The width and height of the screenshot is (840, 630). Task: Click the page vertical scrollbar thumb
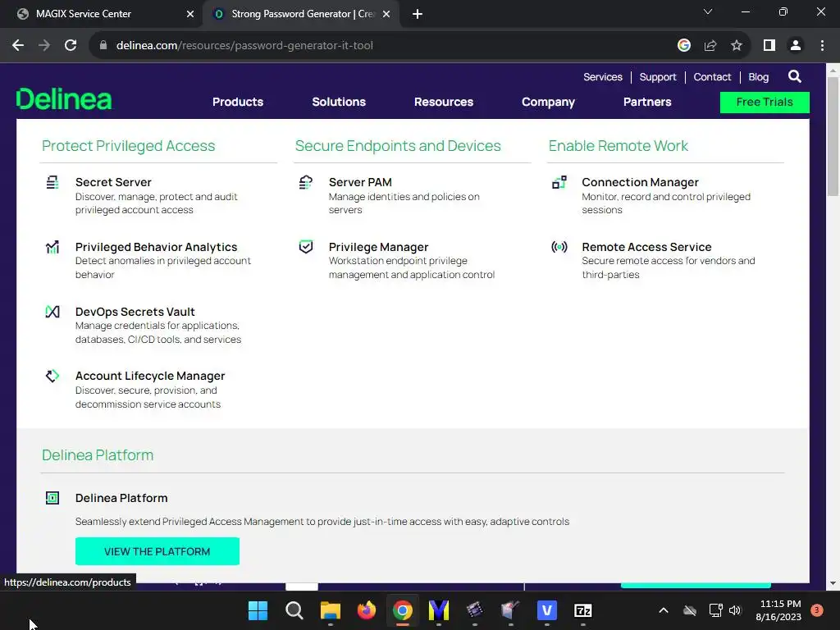tap(833, 137)
